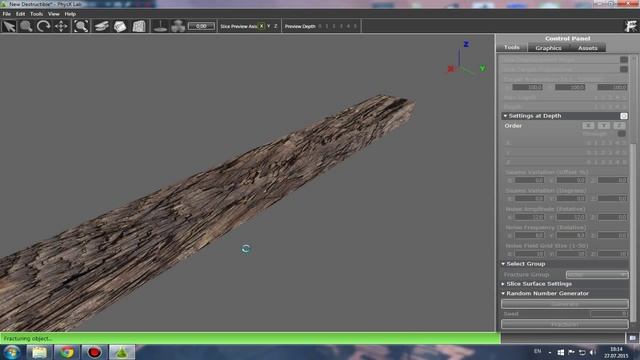Open the Fracture Group dropdown

pos(597,275)
